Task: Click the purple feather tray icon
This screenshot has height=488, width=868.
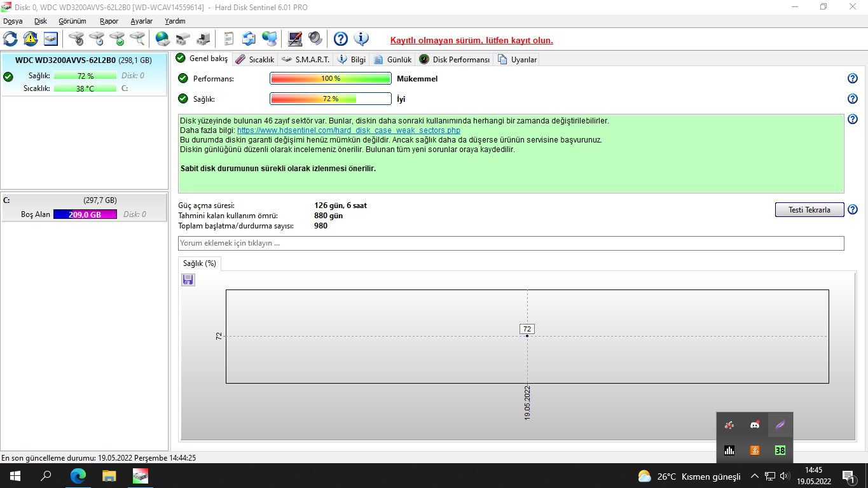Action: [x=780, y=425]
